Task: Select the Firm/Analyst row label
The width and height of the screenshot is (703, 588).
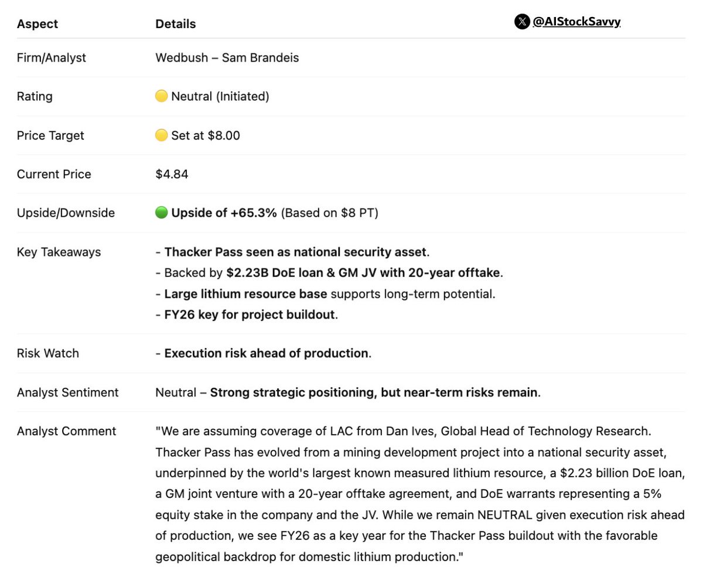Action: (52, 57)
